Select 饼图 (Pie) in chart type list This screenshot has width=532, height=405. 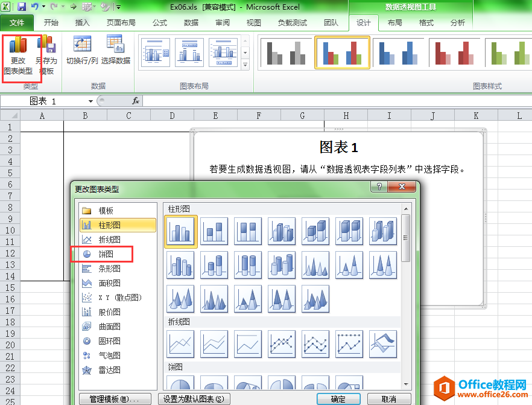coord(118,254)
